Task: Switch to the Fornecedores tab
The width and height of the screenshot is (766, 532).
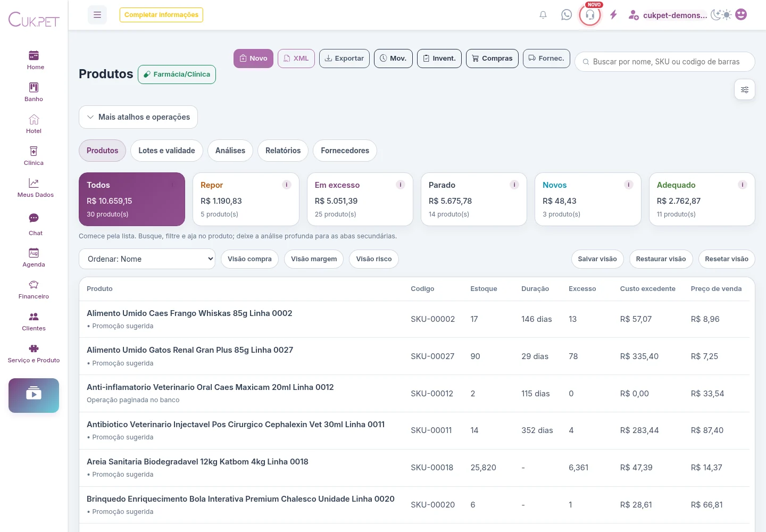Action: tap(345, 151)
